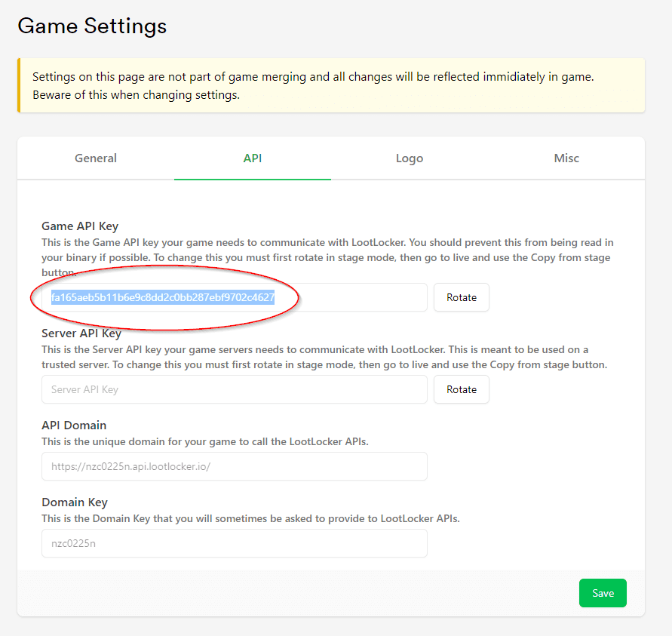Switch to the General tab
The image size is (672, 636).
tap(96, 158)
